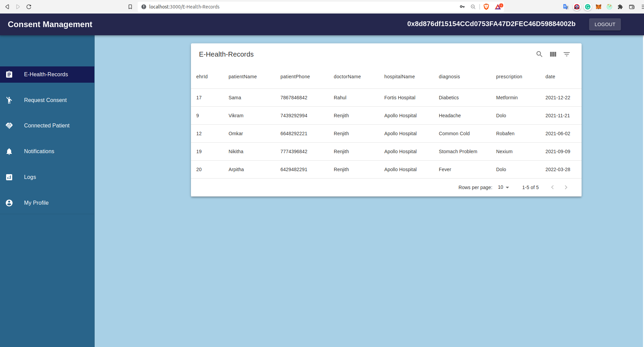Screen dimensions: 644x347
Task: Open the MetaMask fox extension icon
Action: click(599, 7)
